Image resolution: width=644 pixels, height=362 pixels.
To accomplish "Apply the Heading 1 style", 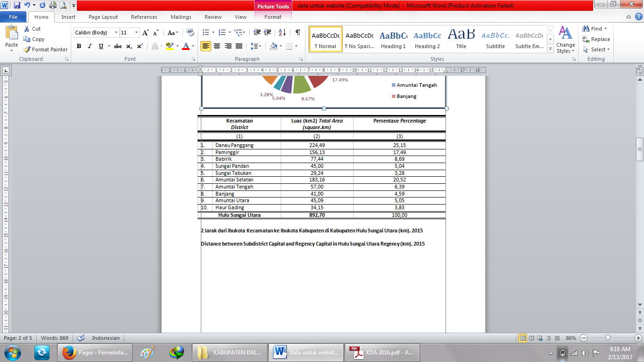I will (x=393, y=39).
